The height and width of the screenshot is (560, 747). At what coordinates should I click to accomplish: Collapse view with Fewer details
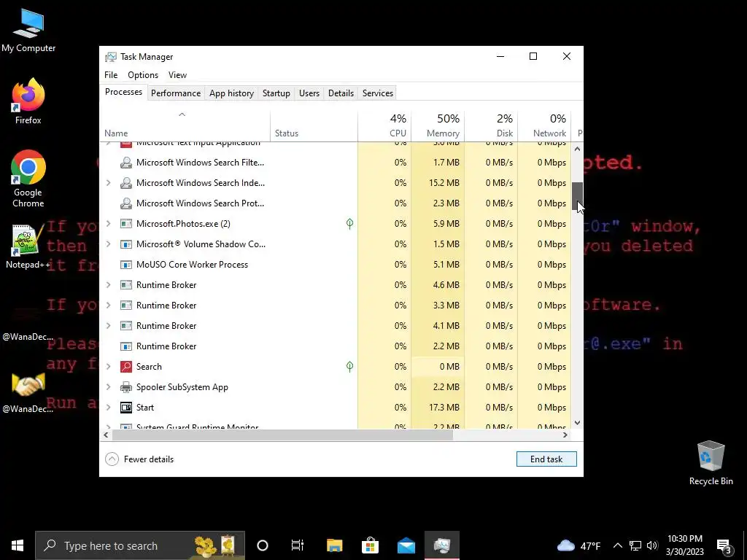[139, 459]
